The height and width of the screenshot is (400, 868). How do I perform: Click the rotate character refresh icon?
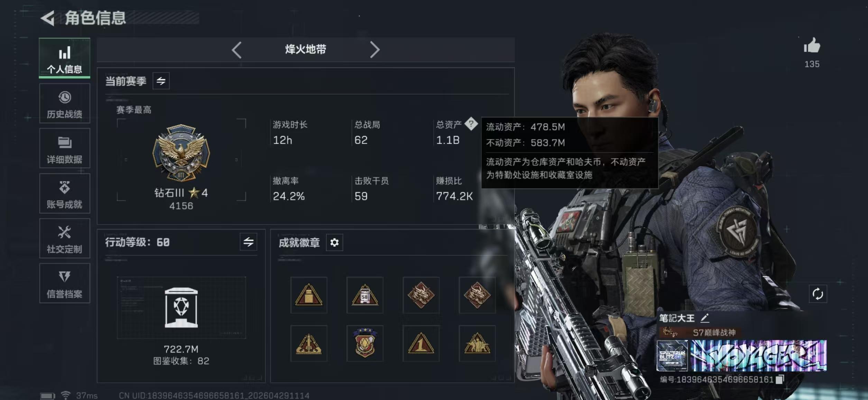[x=818, y=294]
